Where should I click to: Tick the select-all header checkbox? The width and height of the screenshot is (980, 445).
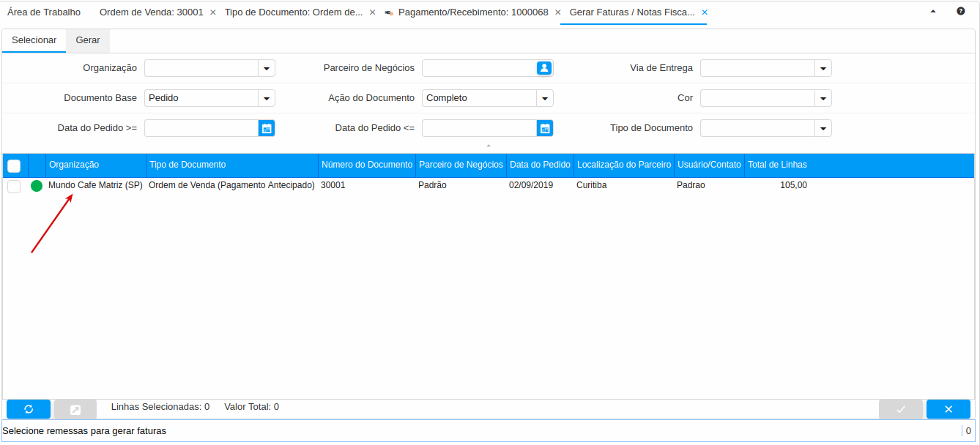pyautogui.click(x=14, y=165)
